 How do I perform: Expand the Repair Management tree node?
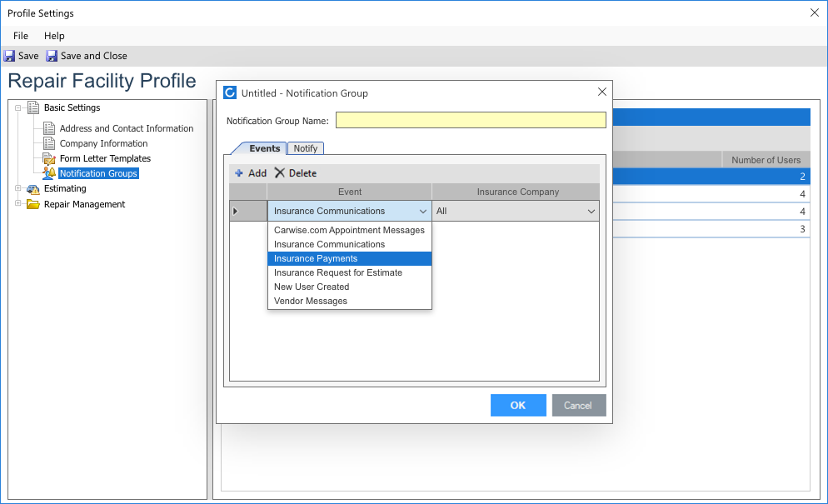point(18,204)
